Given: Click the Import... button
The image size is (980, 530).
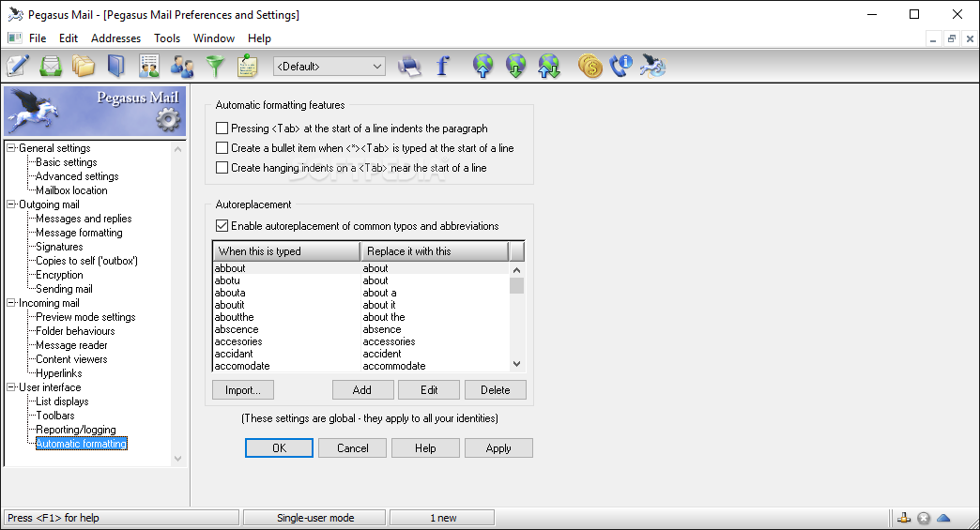Looking at the screenshot, I should click(x=243, y=389).
